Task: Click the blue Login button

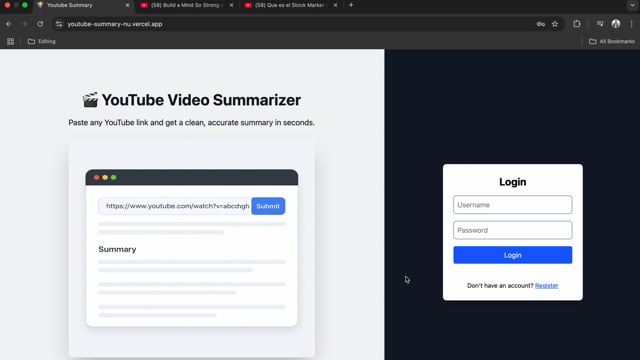Action: 513,255
